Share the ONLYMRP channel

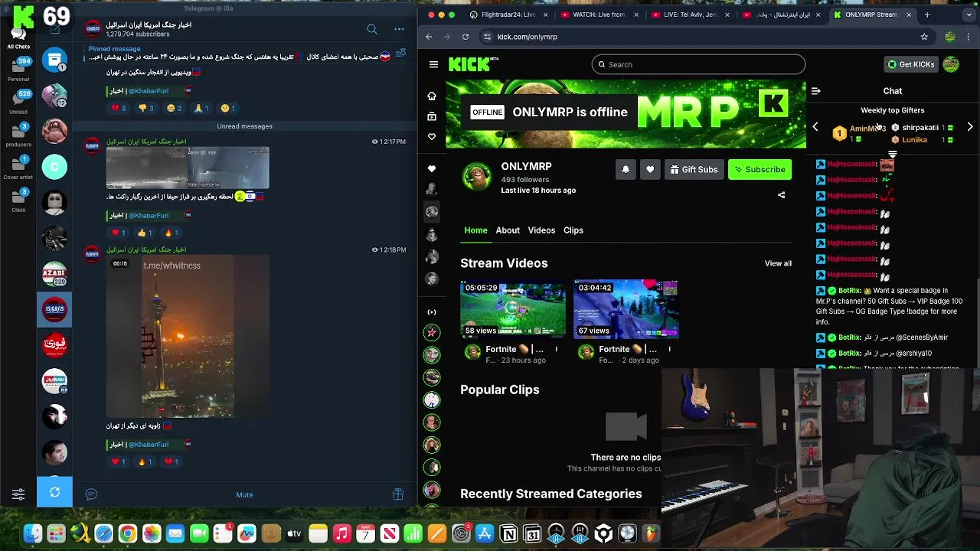click(x=782, y=195)
